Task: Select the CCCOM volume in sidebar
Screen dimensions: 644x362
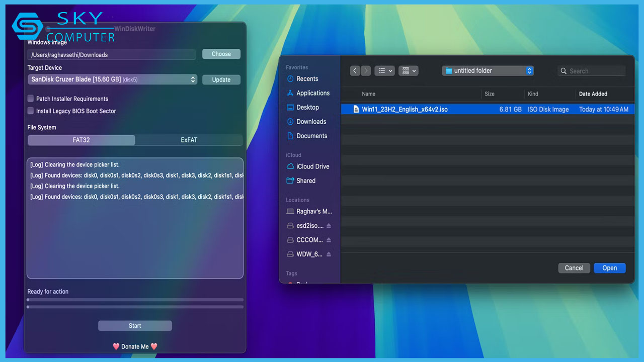Action: (309, 240)
